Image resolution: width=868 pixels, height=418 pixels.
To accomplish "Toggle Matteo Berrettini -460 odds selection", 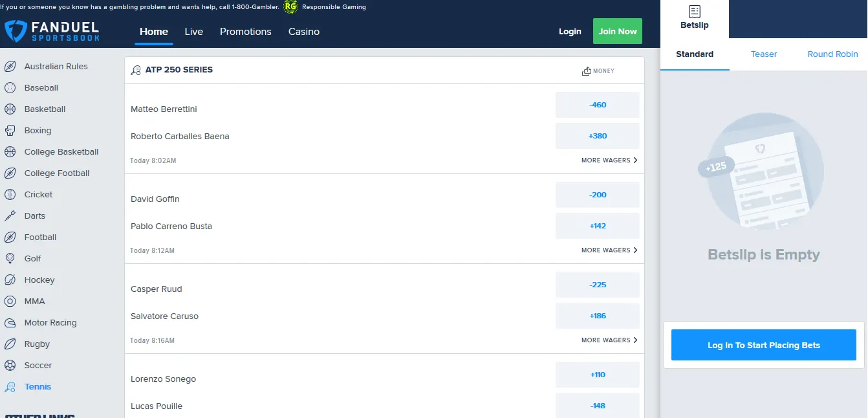I will click(597, 105).
